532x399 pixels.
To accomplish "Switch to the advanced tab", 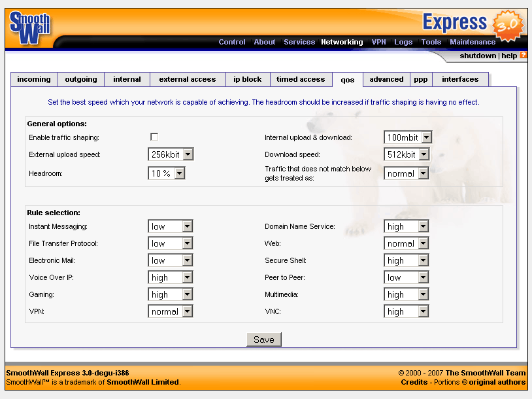I will pyautogui.click(x=386, y=79).
